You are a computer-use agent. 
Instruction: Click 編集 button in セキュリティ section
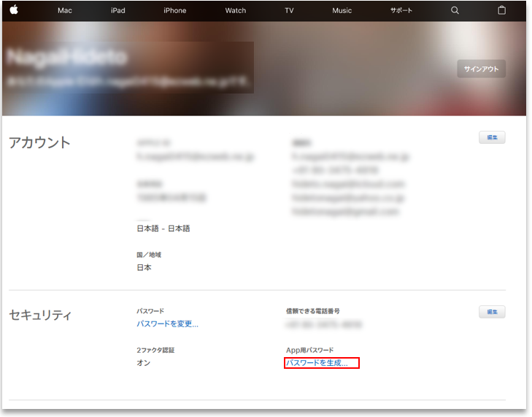click(492, 312)
